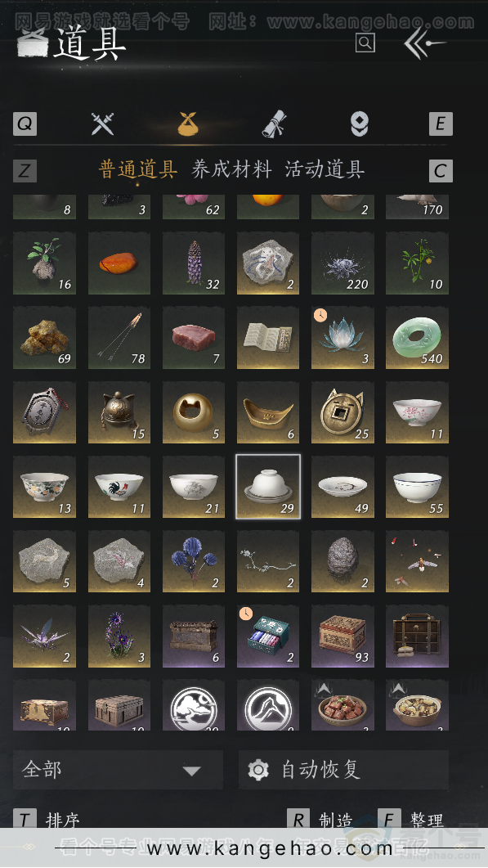Switch to the 活动道具 tab
The width and height of the screenshot is (488, 868).
click(325, 169)
